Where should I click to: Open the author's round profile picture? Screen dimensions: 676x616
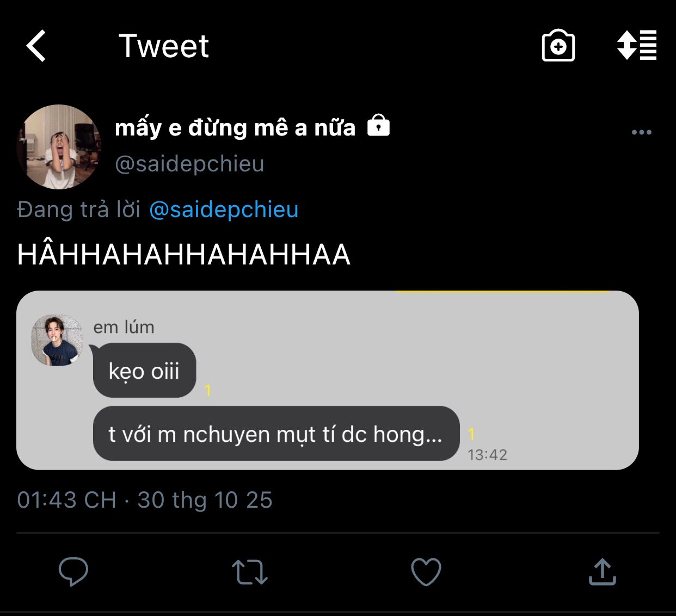59,147
